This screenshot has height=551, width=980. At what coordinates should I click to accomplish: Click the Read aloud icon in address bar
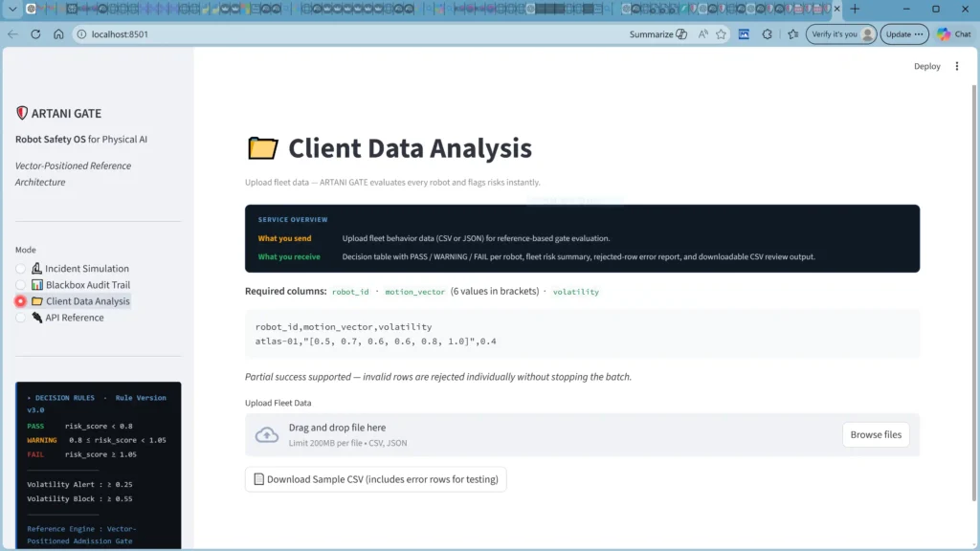coord(703,34)
